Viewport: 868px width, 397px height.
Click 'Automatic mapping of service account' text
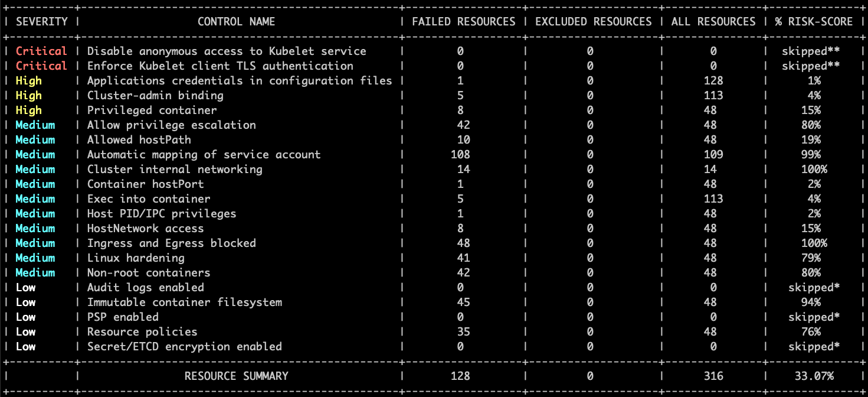(204, 155)
